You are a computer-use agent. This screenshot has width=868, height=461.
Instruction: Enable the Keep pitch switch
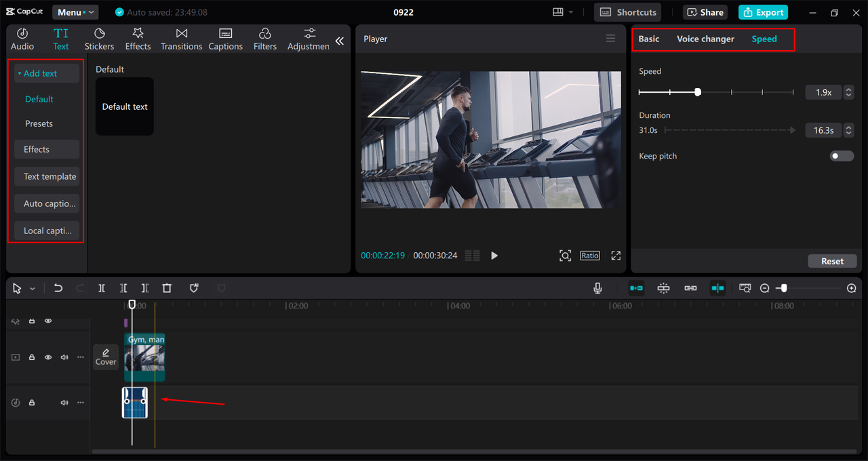(x=842, y=156)
